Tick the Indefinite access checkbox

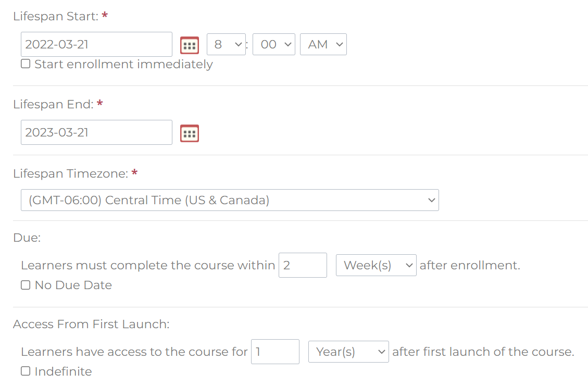(x=26, y=371)
